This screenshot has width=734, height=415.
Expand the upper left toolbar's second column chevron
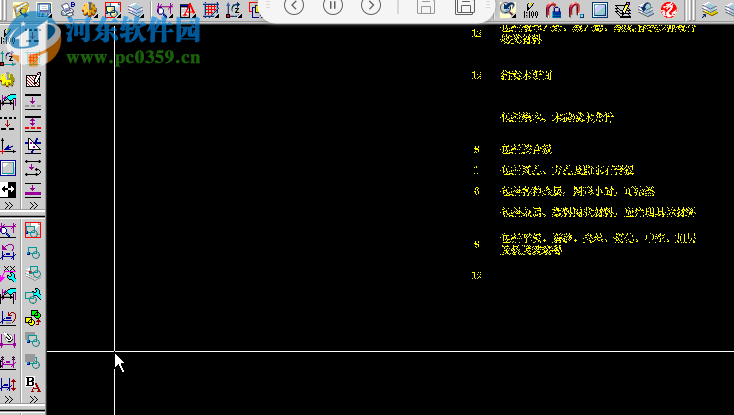pos(33,205)
